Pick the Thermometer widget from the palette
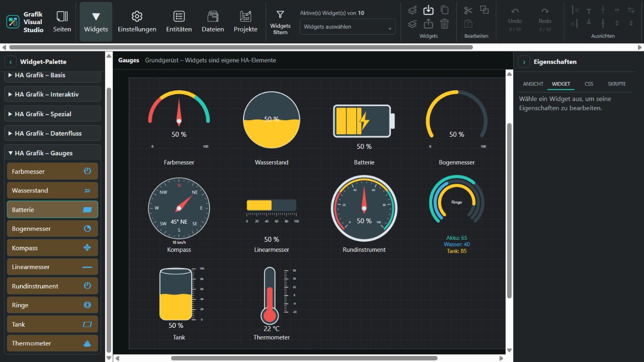 [x=52, y=343]
